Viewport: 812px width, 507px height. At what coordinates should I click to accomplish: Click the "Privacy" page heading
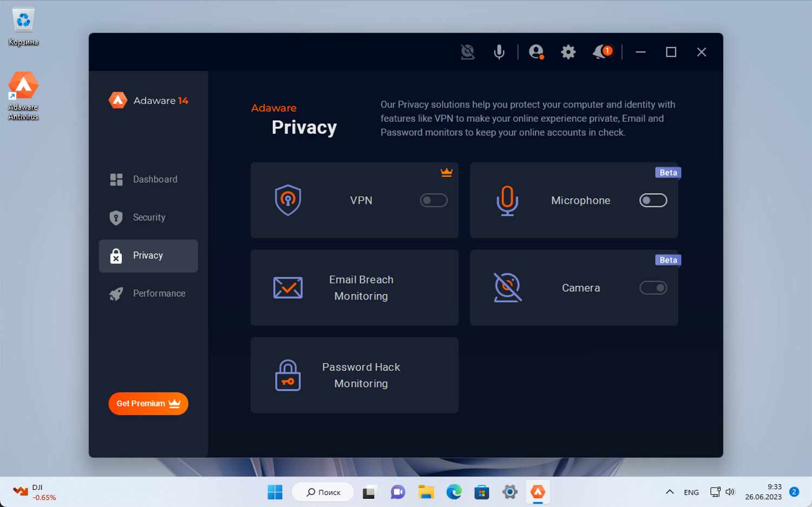pos(304,127)
